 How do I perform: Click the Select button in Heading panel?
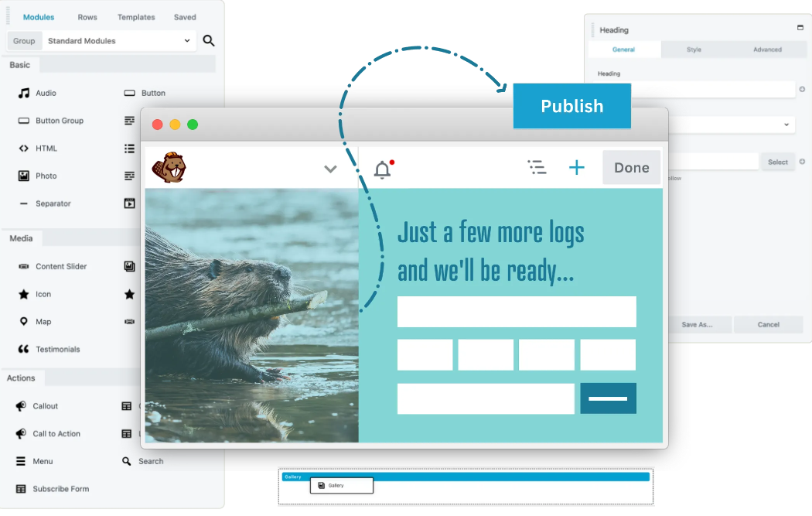point(777,162)
